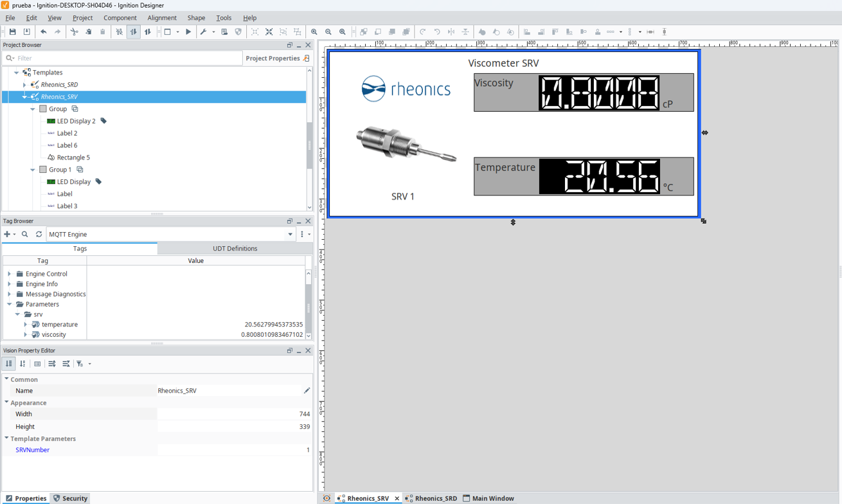Collapse the Templates tree node
Image resolution: width=842 pixels, height=504 pixels.
tap(17, 73)
